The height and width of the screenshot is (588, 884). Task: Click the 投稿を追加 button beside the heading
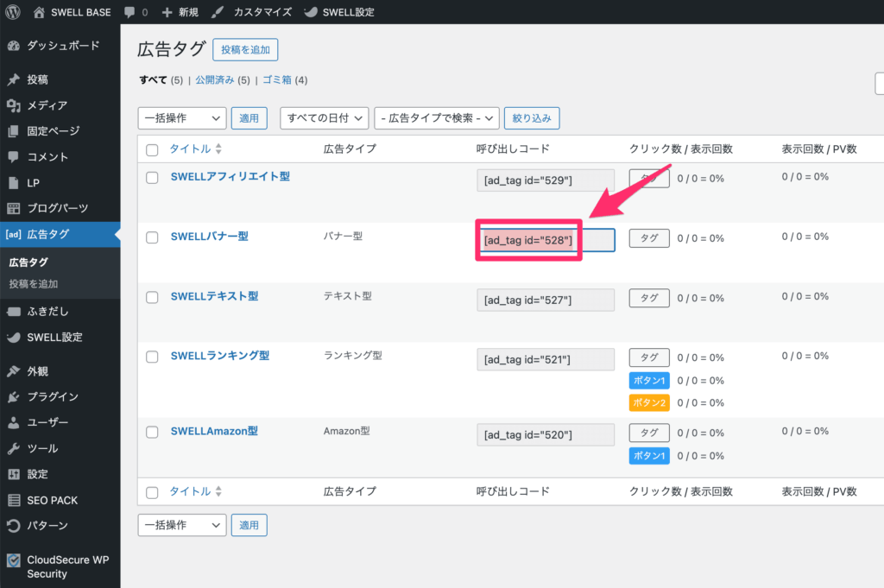tap(245, 50)
